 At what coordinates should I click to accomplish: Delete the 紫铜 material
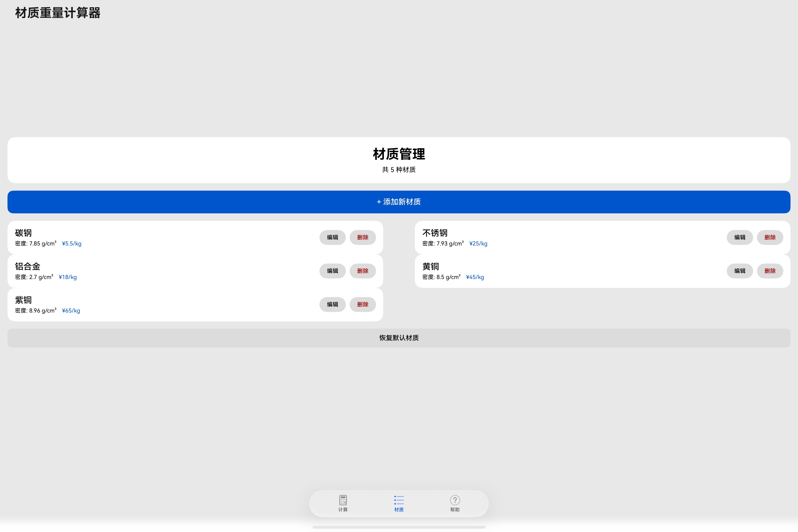point(363,305)
